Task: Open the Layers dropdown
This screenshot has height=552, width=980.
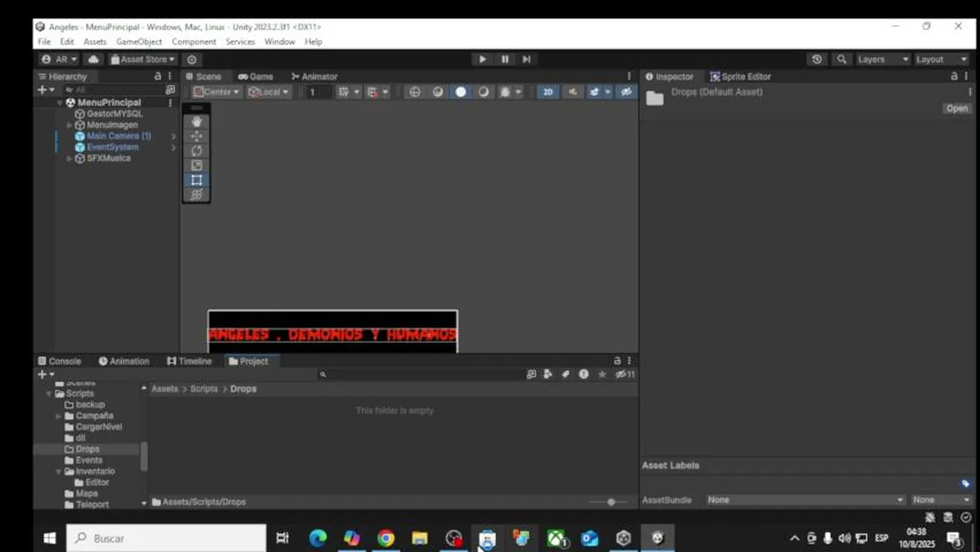Action: pyautogui.click(x=882, y=59)
